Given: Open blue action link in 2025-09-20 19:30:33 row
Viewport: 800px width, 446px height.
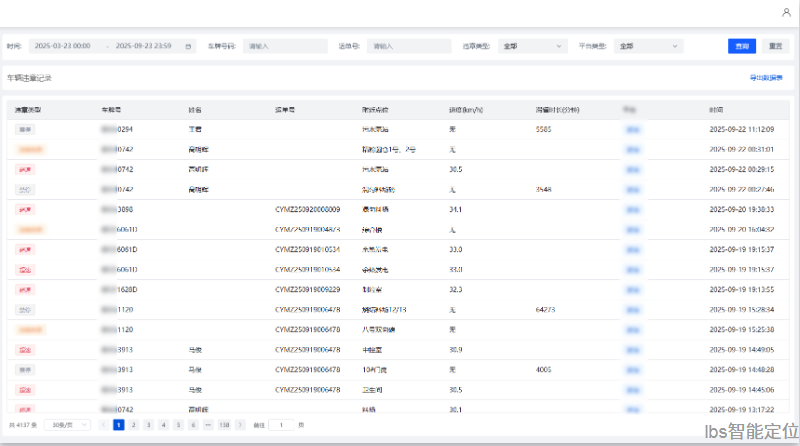Looking at the screenshot, I should pyautogui.click(x=633, y=210).
